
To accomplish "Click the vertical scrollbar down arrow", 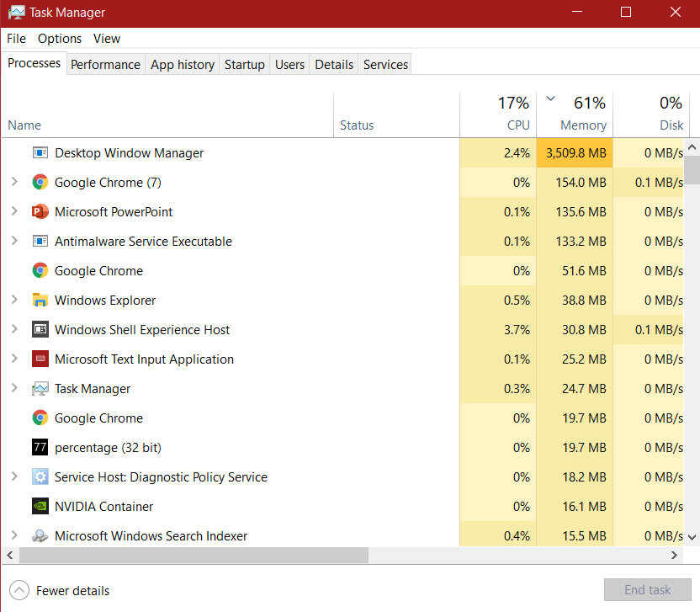I will click(x=692, y=537).
